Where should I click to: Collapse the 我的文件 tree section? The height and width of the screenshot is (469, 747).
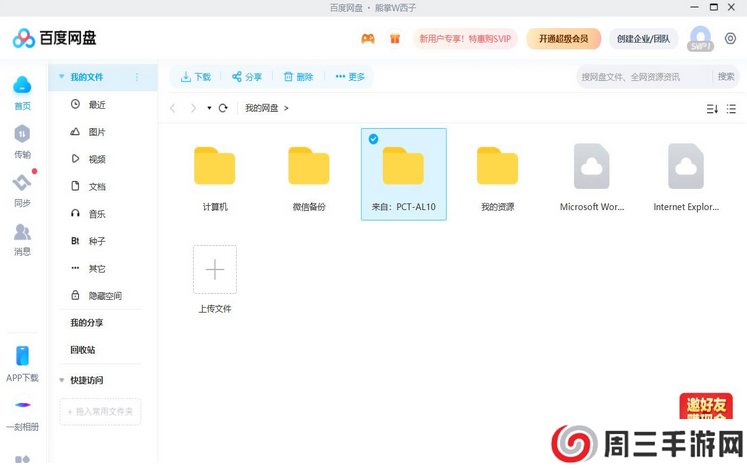(x=62, y=77)
